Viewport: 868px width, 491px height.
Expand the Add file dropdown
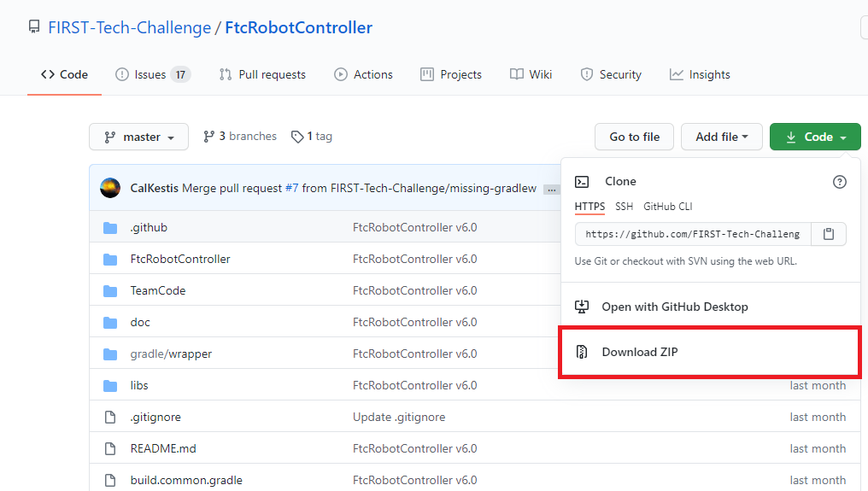coord(721,137)
